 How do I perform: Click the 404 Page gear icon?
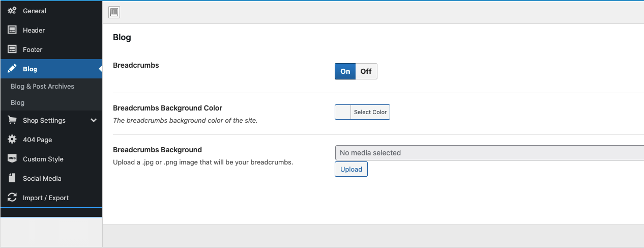(12, 140)
